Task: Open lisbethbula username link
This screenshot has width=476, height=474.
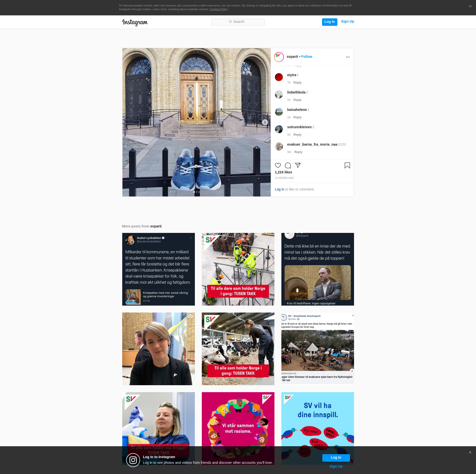Action: 296,92
